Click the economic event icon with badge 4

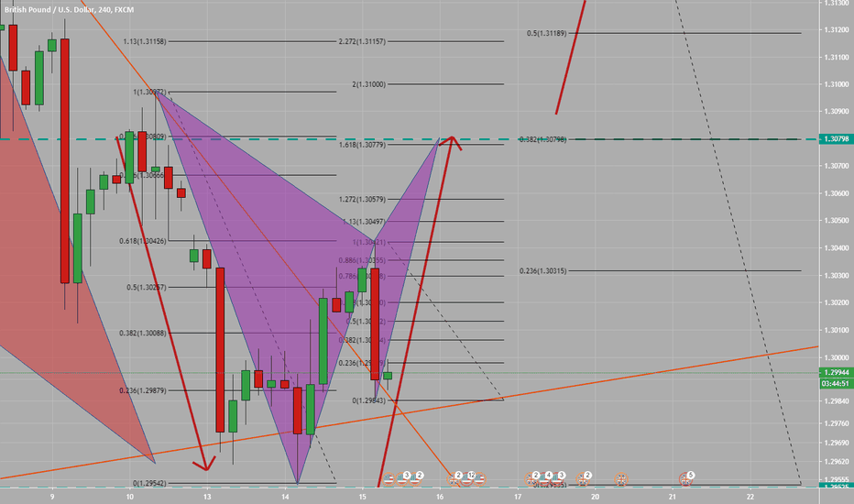pyautogui.click(x=547, y=477)
